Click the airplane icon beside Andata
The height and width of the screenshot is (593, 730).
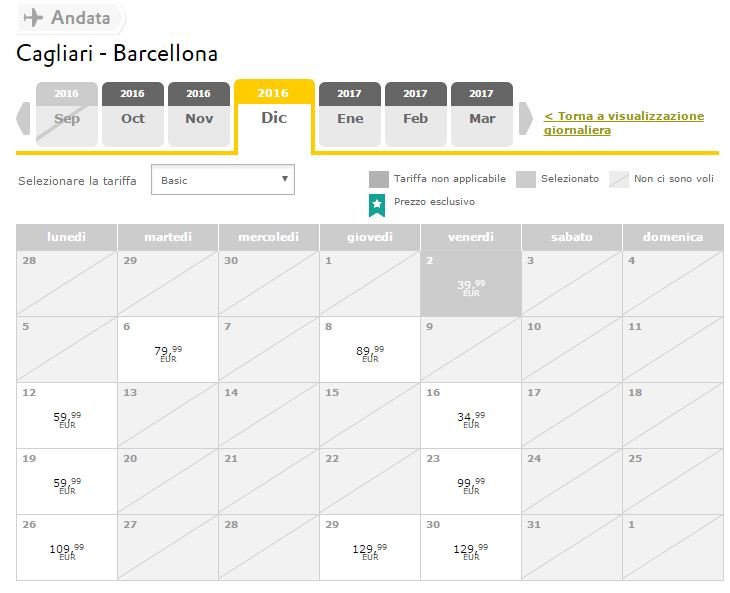point(34,18)
